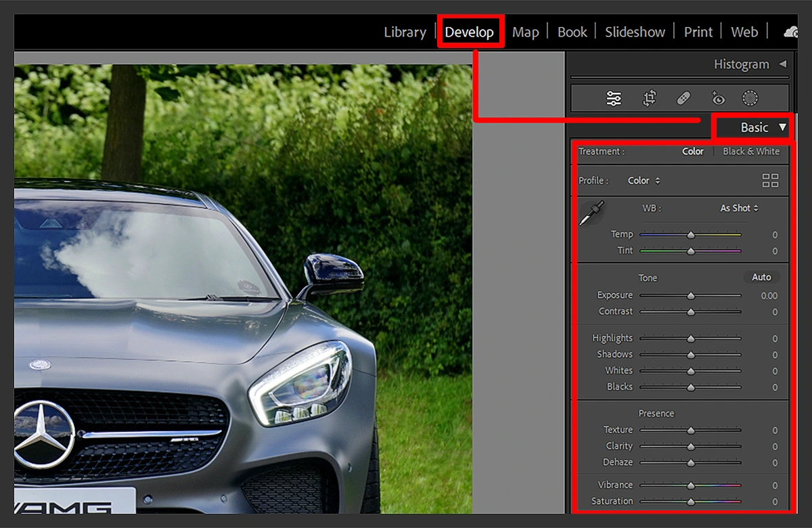Select the Crop overlay tool
Viewport: 812px width, 528px height.
point(649,99)
